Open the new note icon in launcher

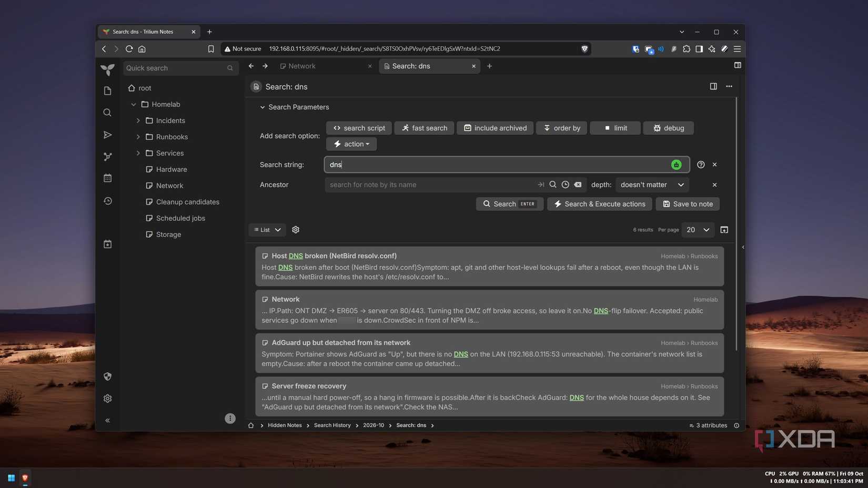tap(107, 91)
